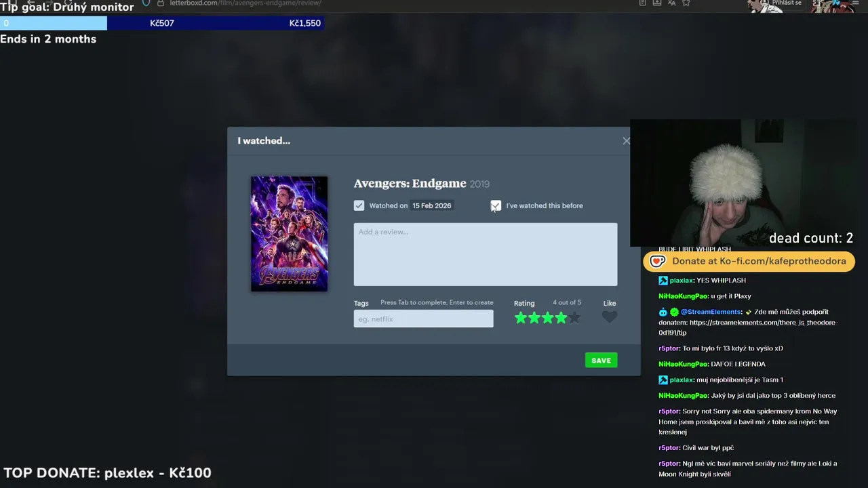Click the streamer webcam overlay
868x488 pixels.
click(743, 183)
